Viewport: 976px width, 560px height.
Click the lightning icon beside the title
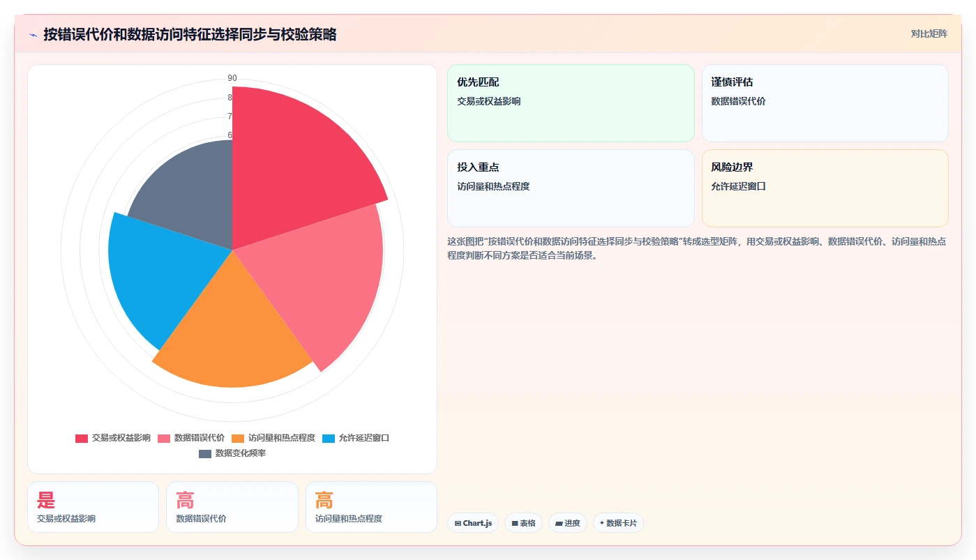33,34
